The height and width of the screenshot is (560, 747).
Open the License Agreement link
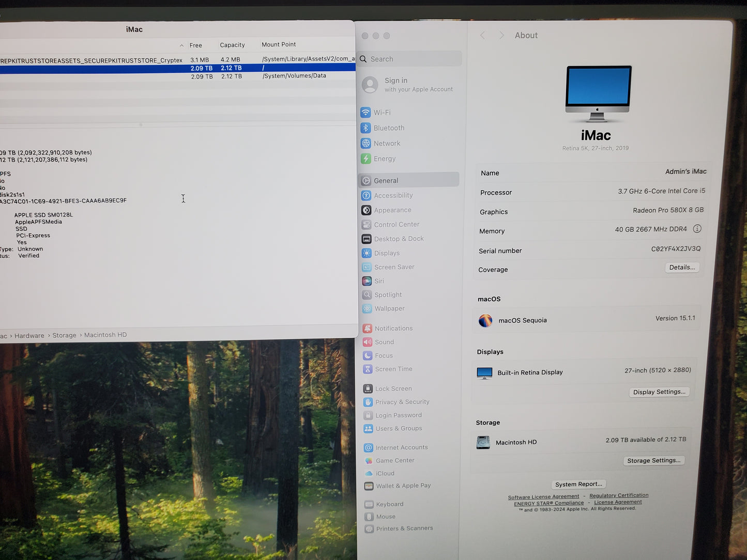pos(618,502)
